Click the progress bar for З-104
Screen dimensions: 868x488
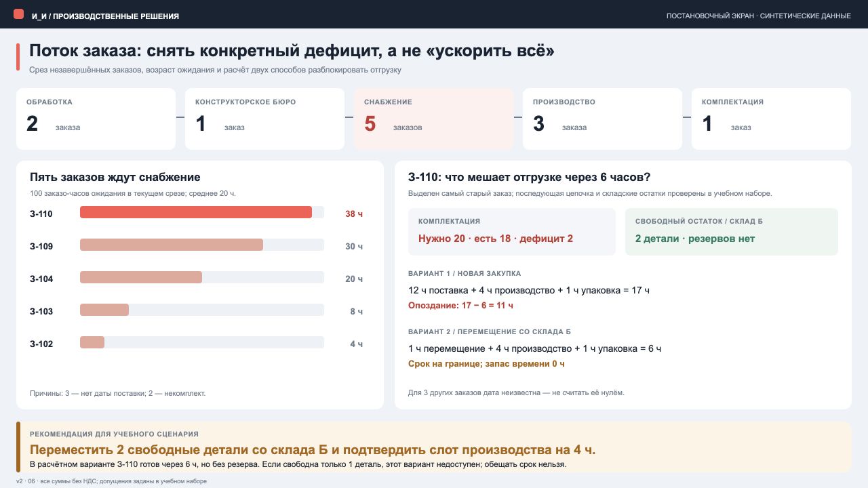(141, 277)
